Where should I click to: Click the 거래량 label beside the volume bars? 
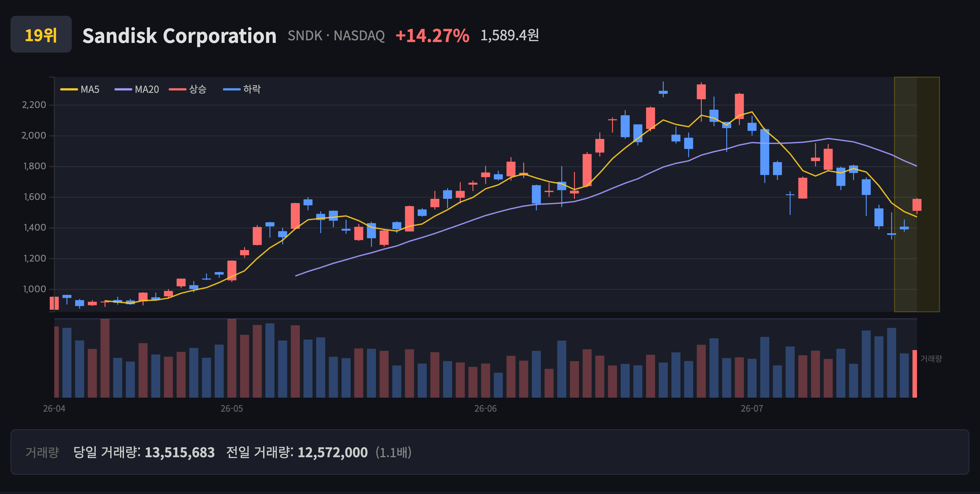pyautogui.click(x=931, y=359)
